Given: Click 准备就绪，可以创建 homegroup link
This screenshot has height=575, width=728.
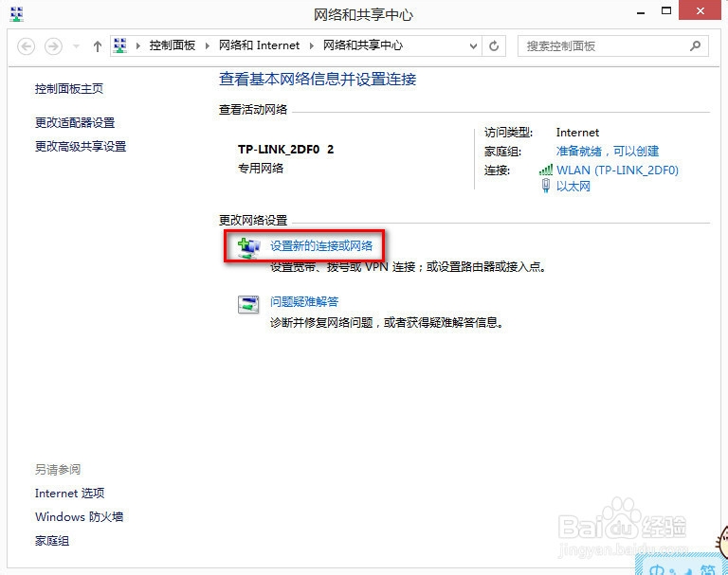Looking at the screenshot, I should point(608,152).
